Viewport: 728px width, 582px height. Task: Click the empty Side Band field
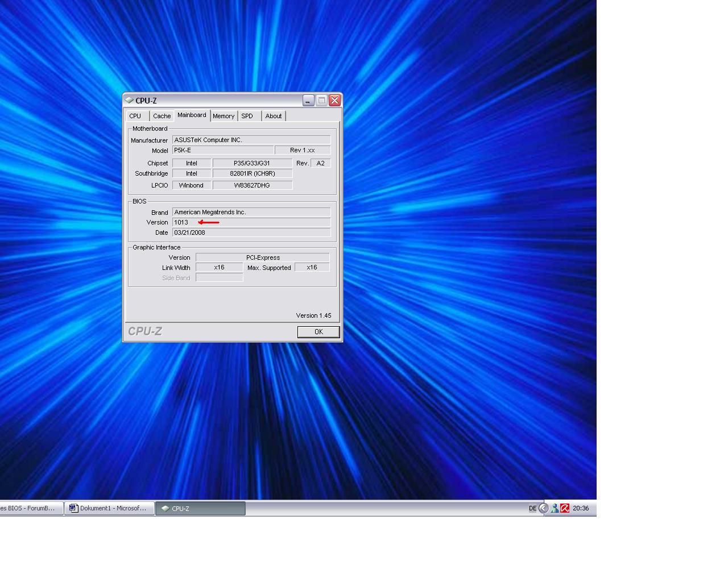220,277
